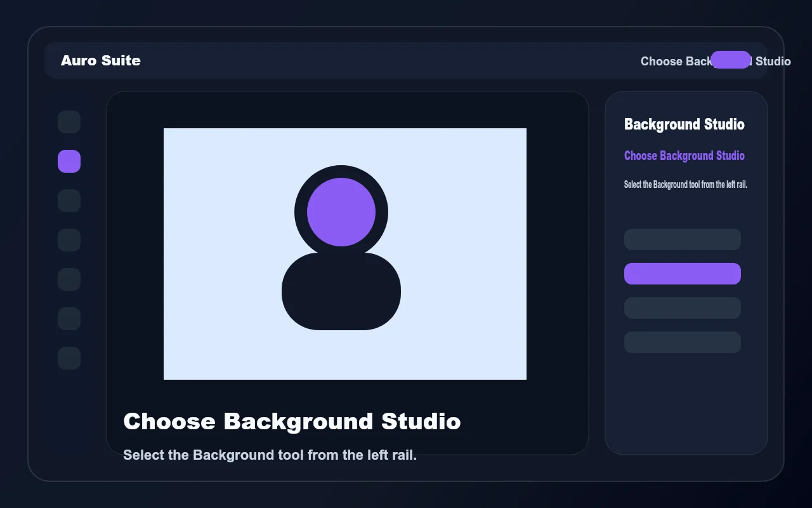This screenshot has width=812, height=508.
Task: Click the bottommost gray tool in left rail
Action: coord(69,358)
